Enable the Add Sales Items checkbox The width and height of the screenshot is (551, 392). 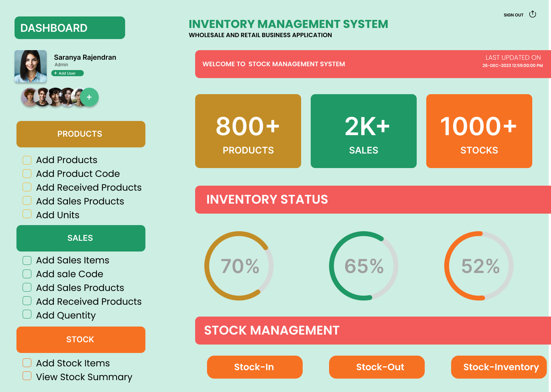click(27, 260)
